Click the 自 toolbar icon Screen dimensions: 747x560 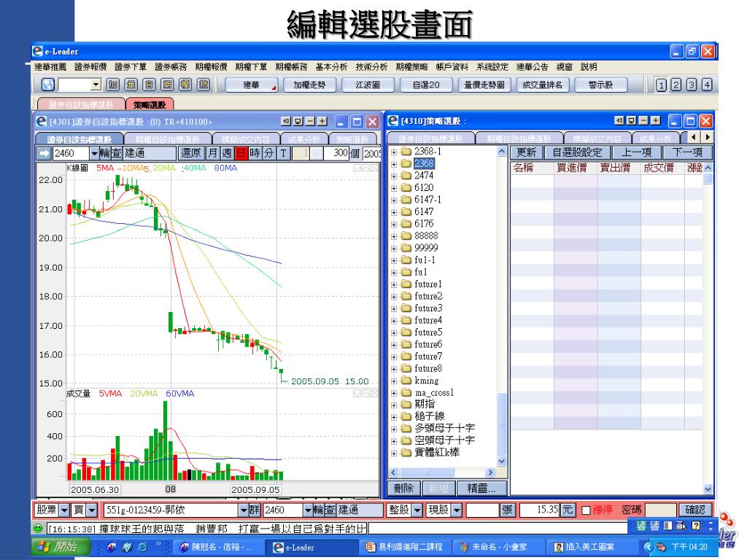point(149,85)
